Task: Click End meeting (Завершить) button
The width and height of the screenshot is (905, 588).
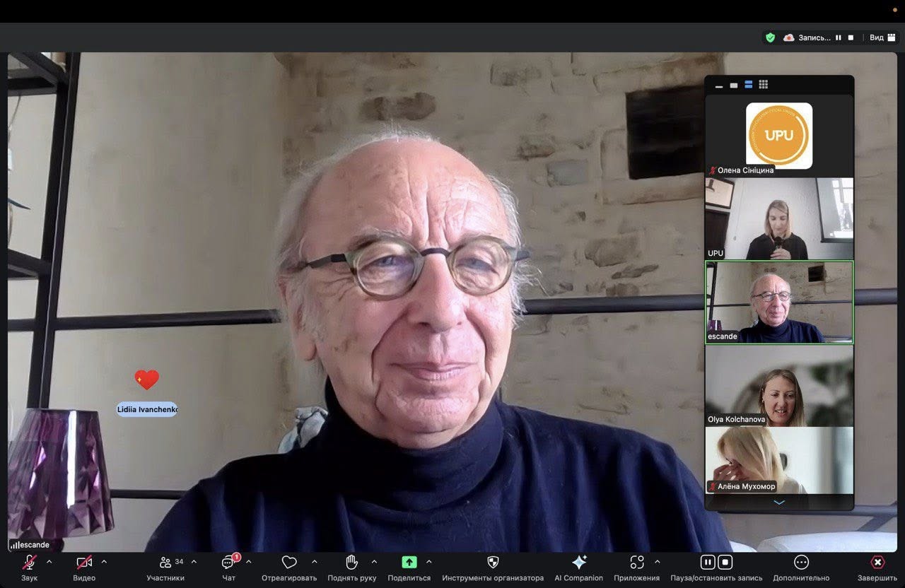Action: coord(877,563)
